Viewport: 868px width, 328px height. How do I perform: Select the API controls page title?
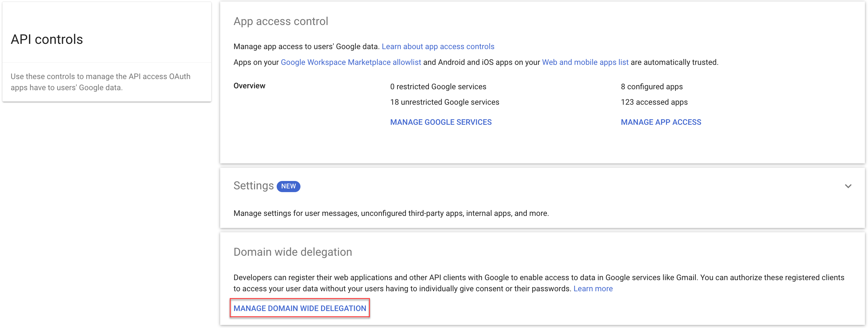[47, 40]
